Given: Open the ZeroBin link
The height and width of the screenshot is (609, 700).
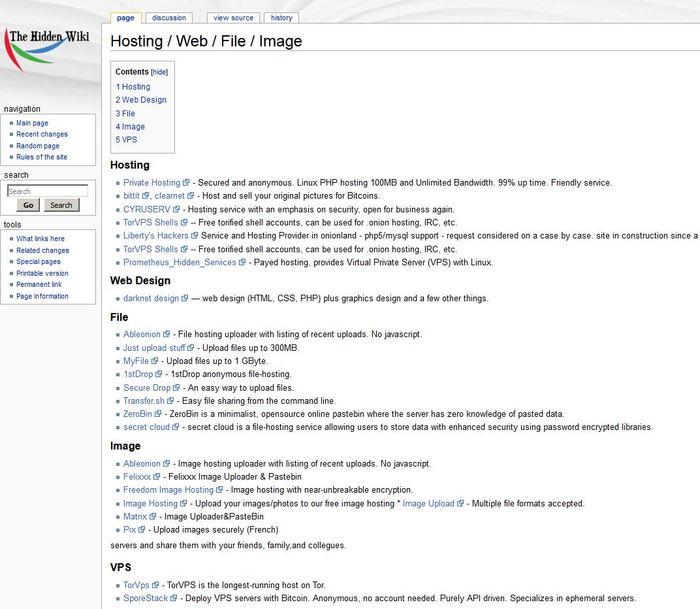Looking at the screenshot, I should point(138,414).
